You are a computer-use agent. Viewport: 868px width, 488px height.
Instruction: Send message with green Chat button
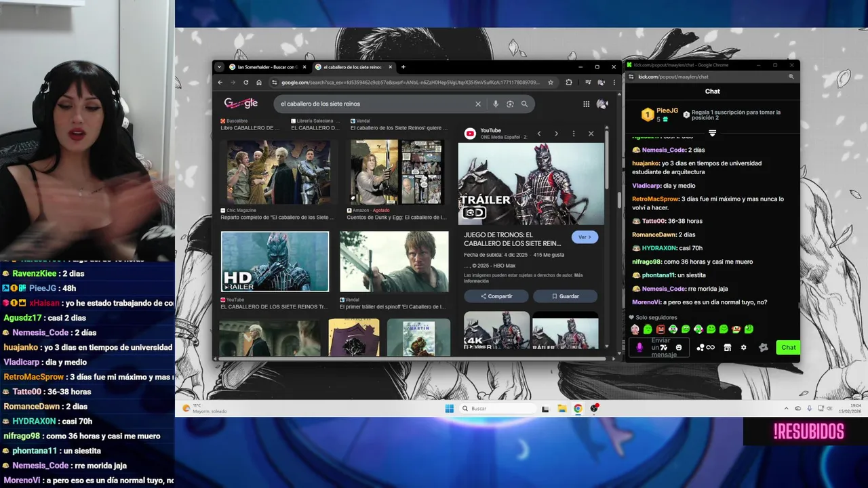tap(788, 347)
